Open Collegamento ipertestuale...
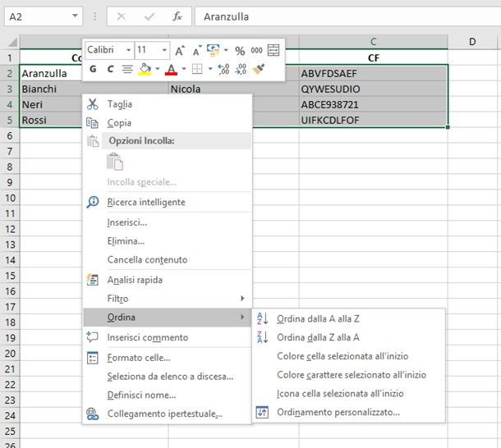 tap(168, 414)
